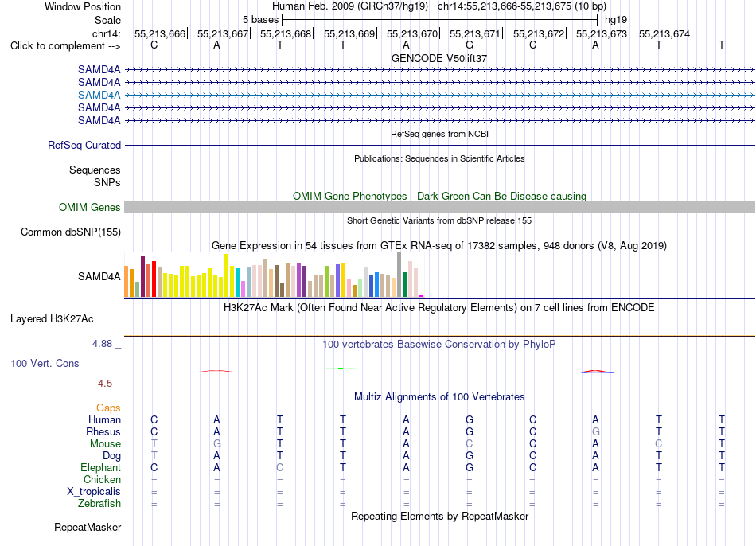Click the -4.5 PhyloP lower scale value

pyautogui.click(x=103, y=384)
